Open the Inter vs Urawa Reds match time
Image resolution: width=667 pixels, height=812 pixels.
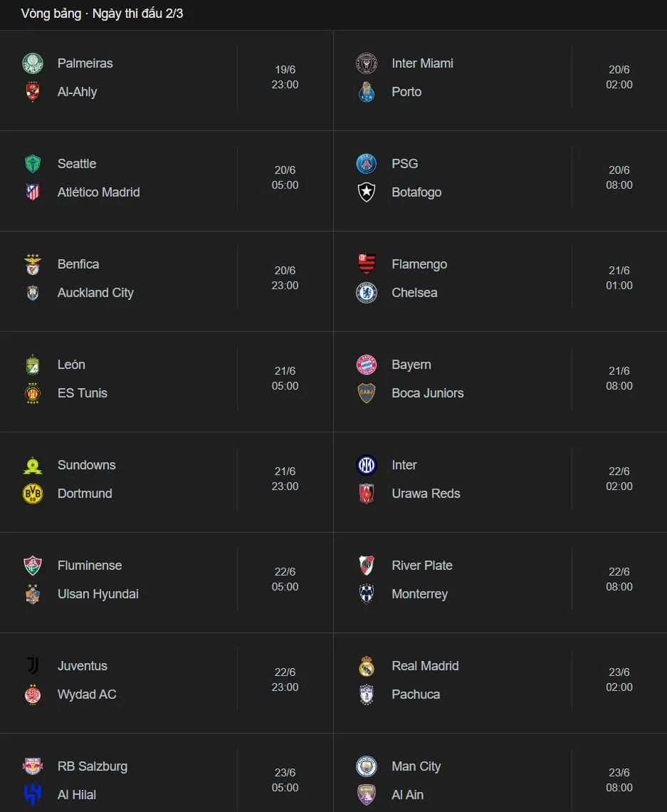click(619, 479)
